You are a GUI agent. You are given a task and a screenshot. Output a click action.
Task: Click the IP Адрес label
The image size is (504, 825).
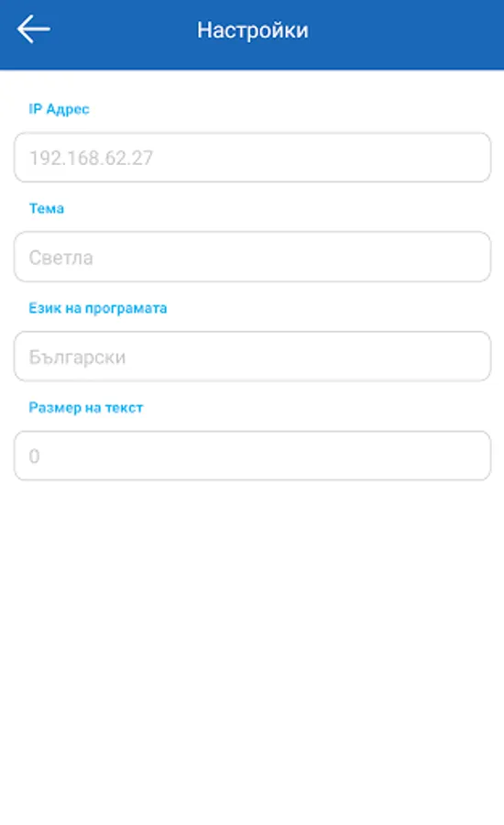(59, 109)
